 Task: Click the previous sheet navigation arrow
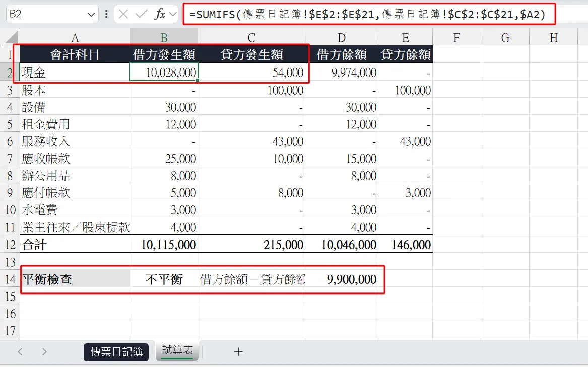click(20, 351)
